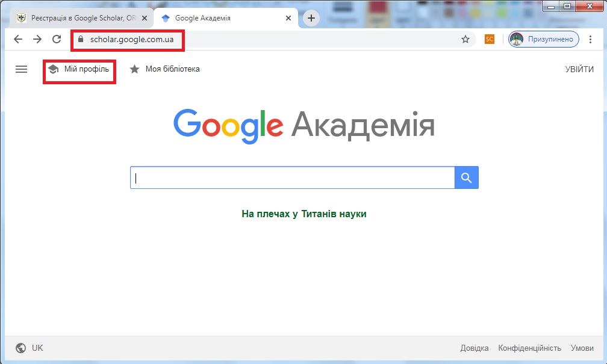Sign in via УВІЙТИ
The width and height of the screenshot is (607, 364).
579,69
